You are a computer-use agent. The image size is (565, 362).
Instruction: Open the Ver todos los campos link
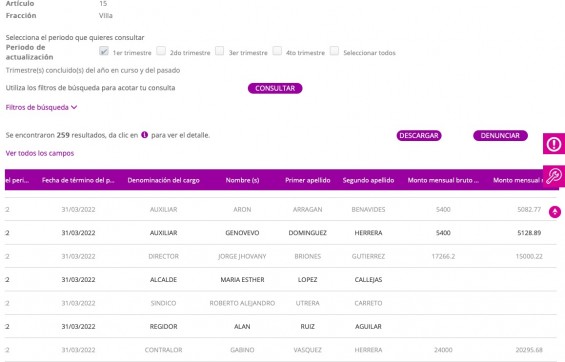tap(40, 153)
